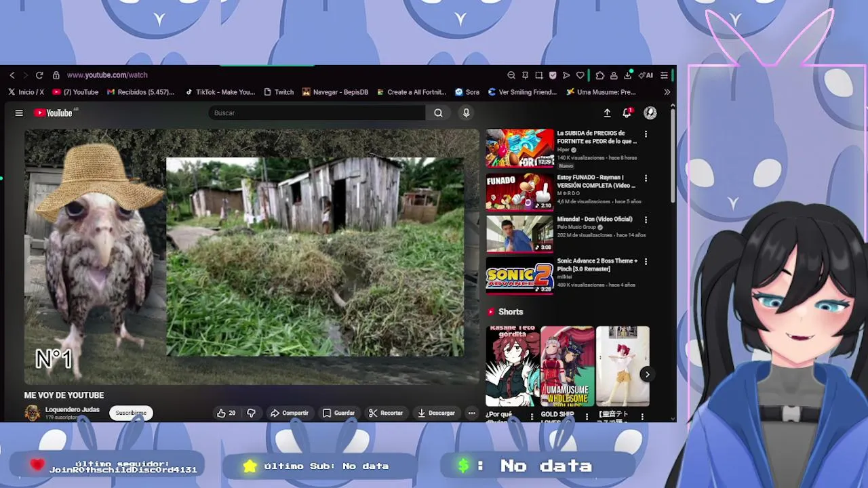Open Recibidos Gmail bookmark
This screenshot has height=488, width=868.
[x=140, y=92]
